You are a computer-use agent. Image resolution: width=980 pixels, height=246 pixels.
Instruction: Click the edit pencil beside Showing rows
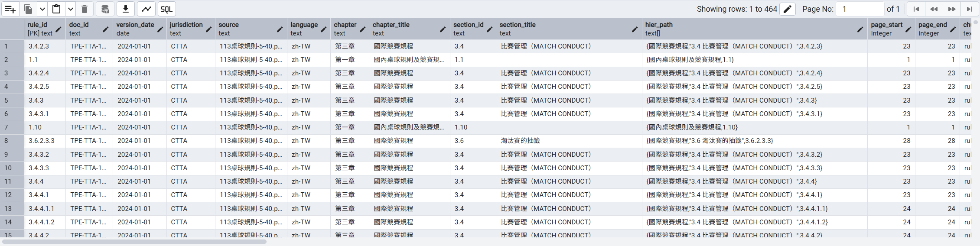pos(788,9)
